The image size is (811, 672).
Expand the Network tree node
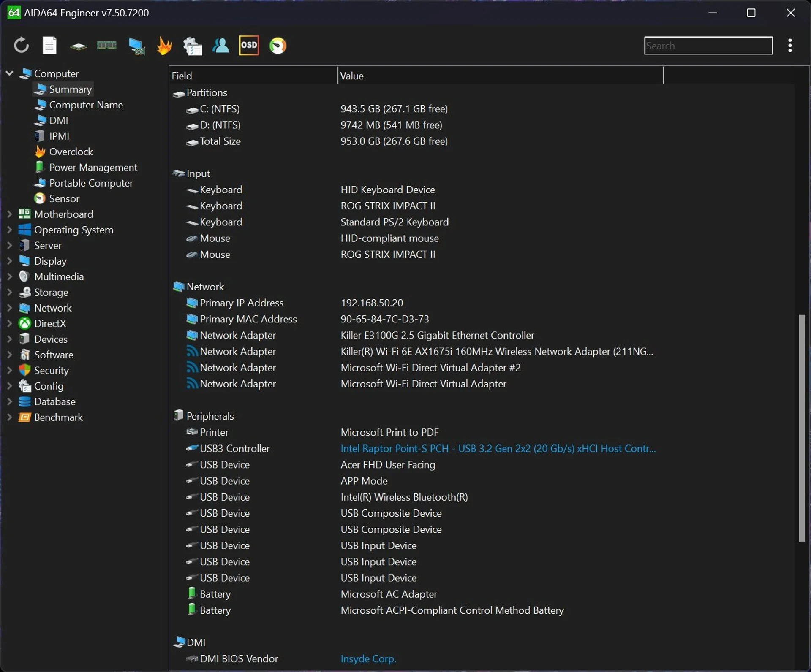(9, 308)
